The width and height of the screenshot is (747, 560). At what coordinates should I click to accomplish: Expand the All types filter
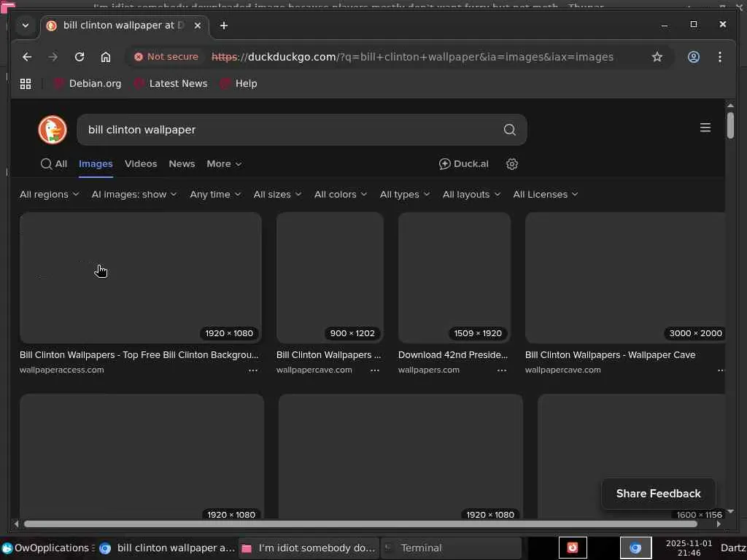tap(404, 194)
